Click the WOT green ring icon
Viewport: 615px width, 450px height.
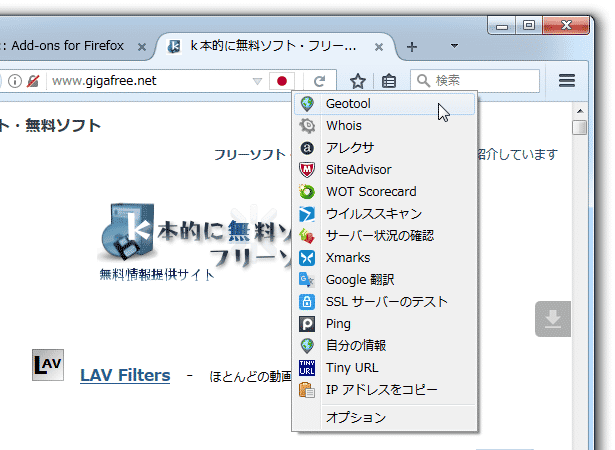[307, 192]
